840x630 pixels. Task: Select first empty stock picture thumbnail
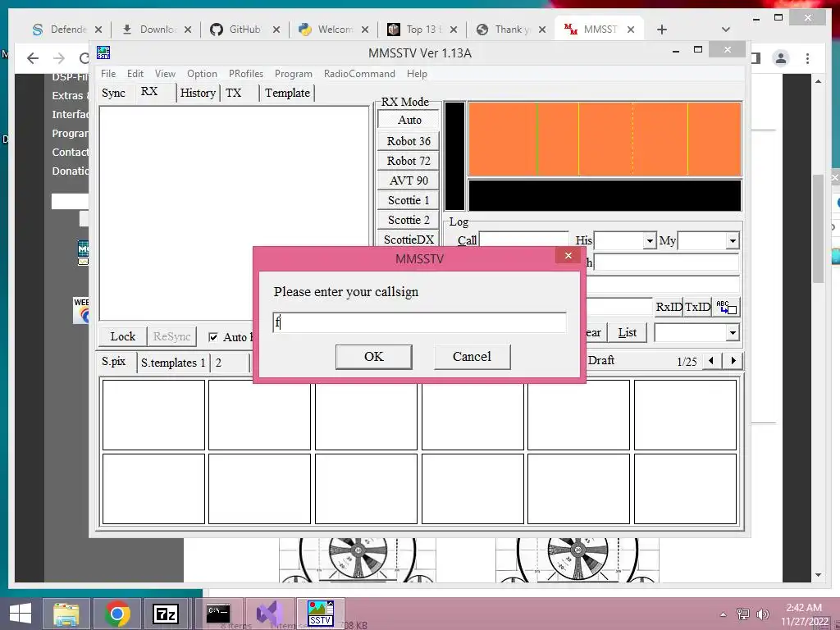[153, 415]
